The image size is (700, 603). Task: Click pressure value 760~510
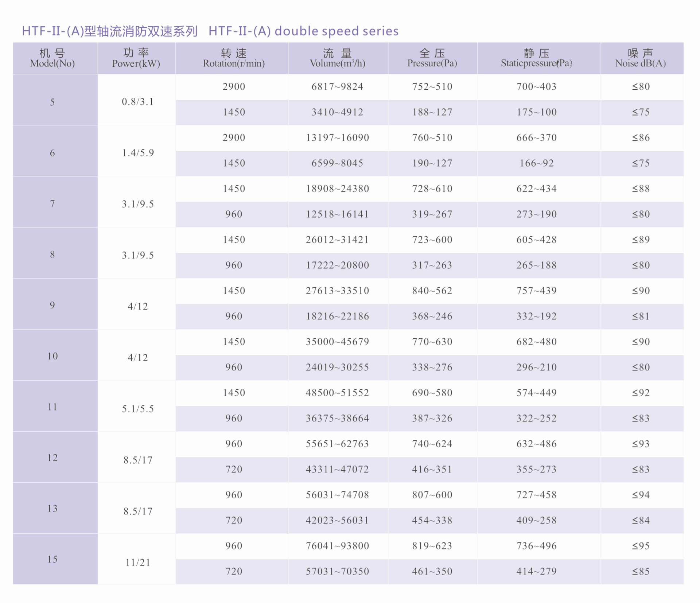pos(432,138)
